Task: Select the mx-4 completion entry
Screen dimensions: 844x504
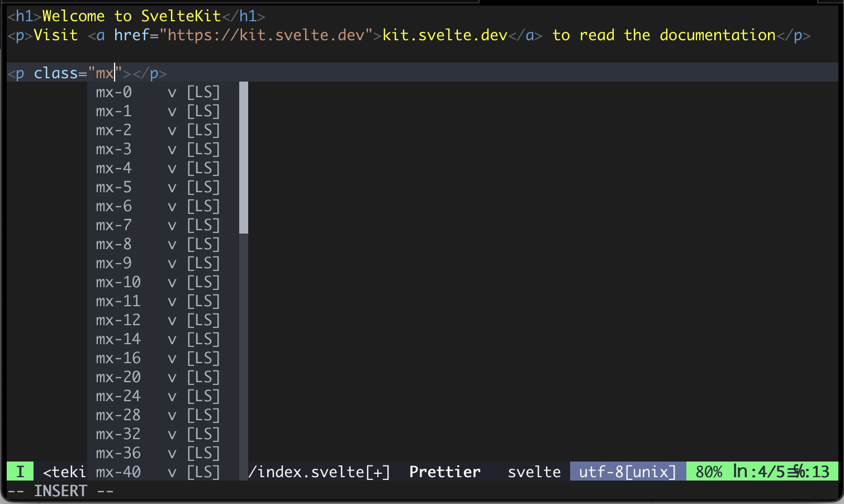Action: click(x=114, y=168)
